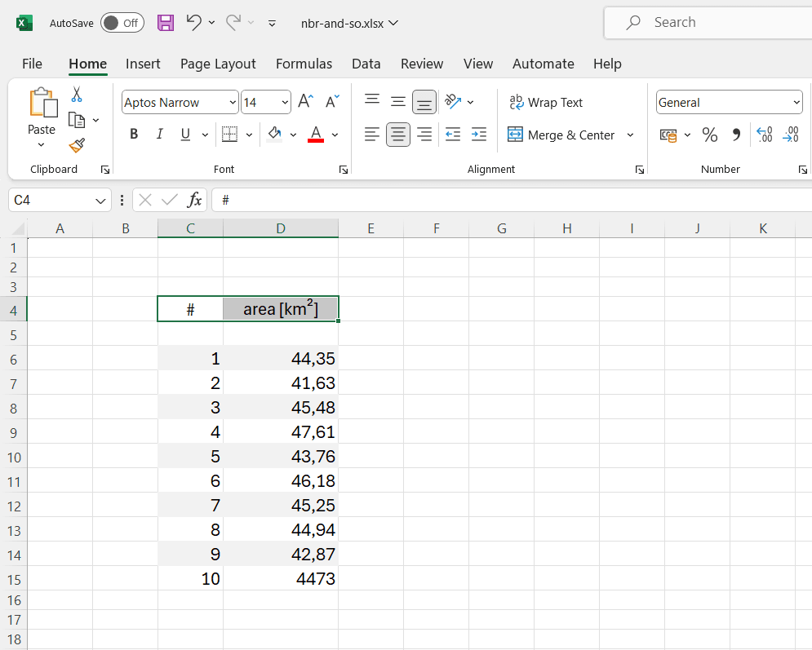
Task: Expand the General number format dropdown
Action: click(x=796, y=103)
